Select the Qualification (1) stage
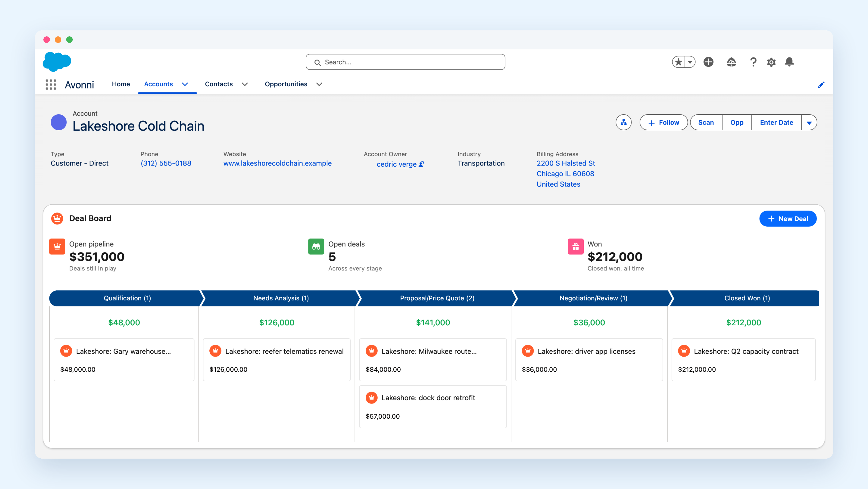The image size is (868, 489). coord(127,298)
